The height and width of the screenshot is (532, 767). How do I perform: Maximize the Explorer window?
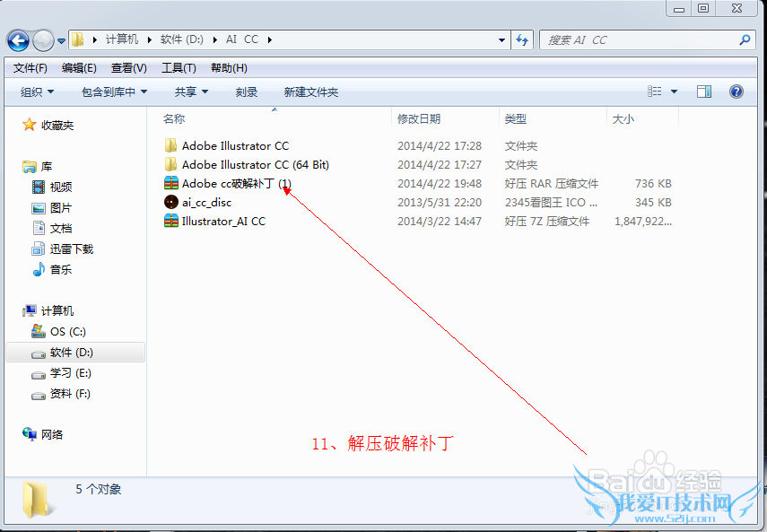703,8
